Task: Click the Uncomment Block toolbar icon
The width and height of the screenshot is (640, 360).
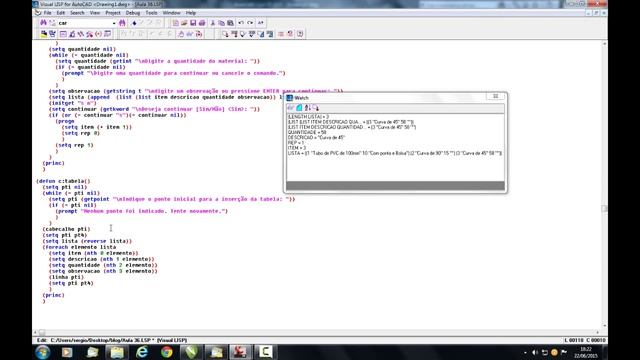Action: pyautogui.click(x=290, y=34)
